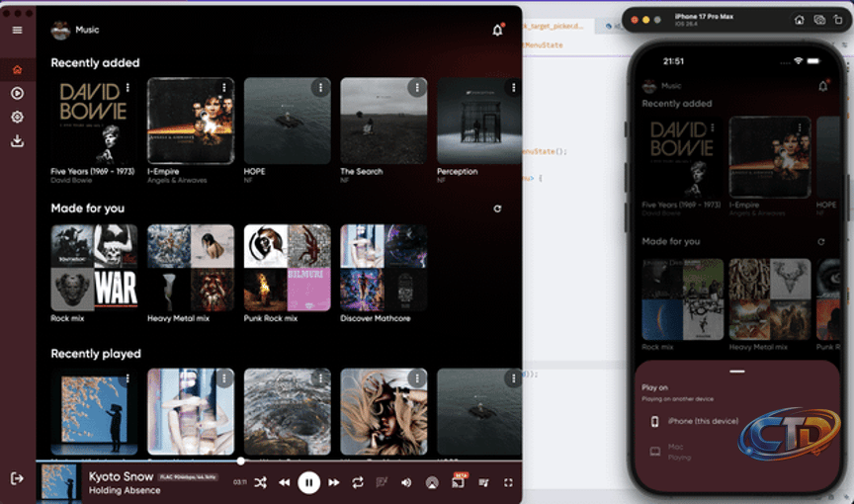
Task: Tap the bell icon on the iPhone
Action: tap(823, 86)
